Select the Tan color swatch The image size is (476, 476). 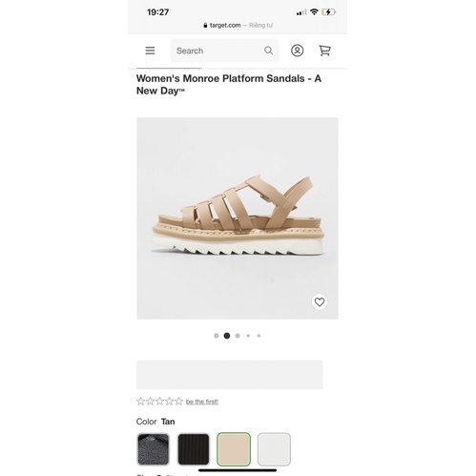click(234, 449)
